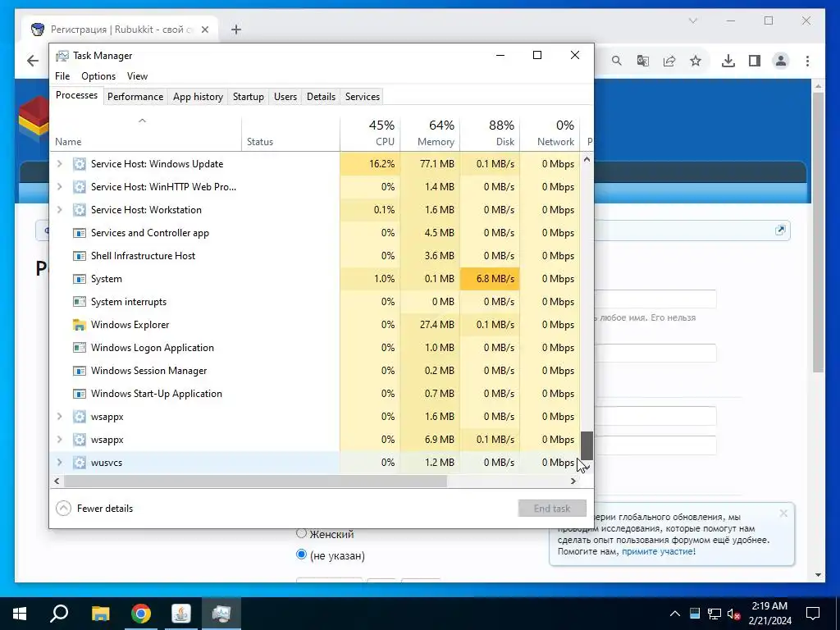This screenshot has height=630, width=840.
Task: Click Chrome's translate page icon
Action: tap(643, 61)
